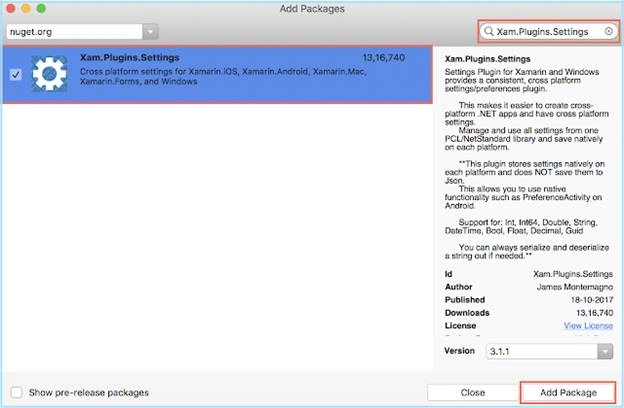Click the Close button
The image size is (624, 408).
tap(472, 393)
